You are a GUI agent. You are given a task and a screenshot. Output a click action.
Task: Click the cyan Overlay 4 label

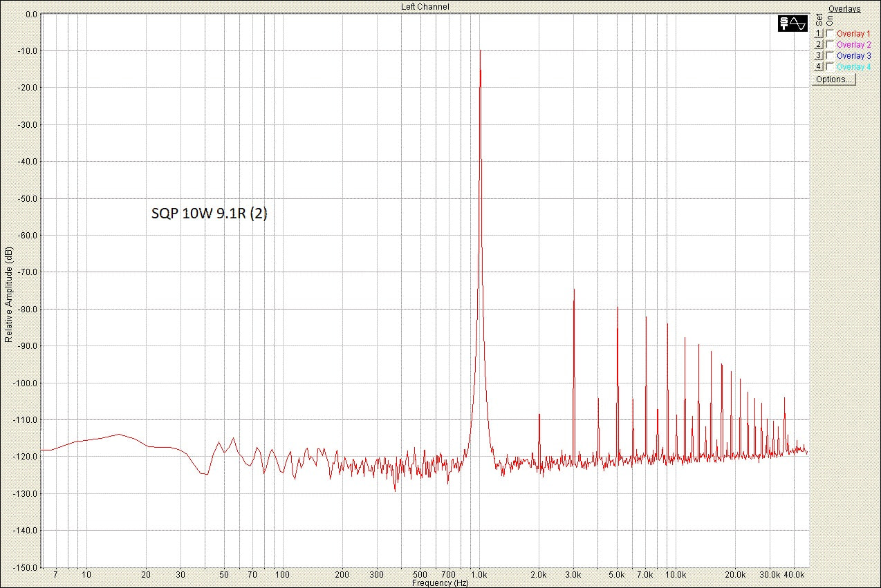(853, 66)
